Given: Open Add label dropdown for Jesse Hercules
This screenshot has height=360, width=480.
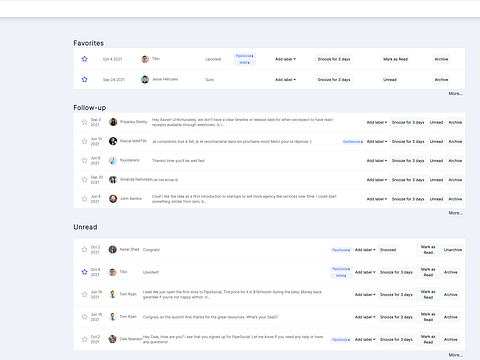Looking at the screenshot, I should pos(285,80).
